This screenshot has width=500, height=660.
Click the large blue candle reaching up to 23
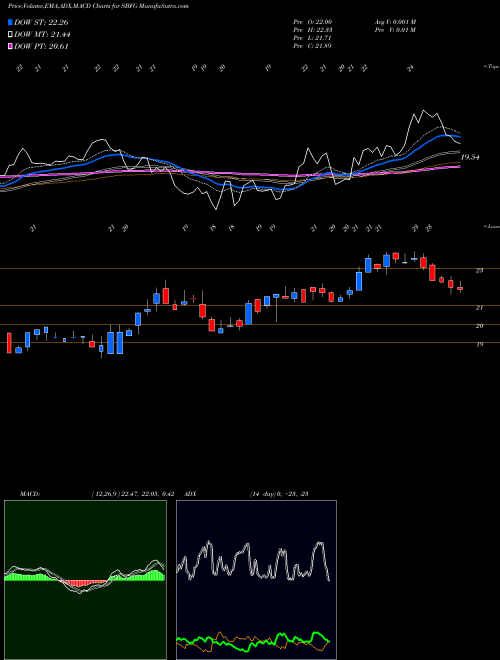click(x=359, y=281)
